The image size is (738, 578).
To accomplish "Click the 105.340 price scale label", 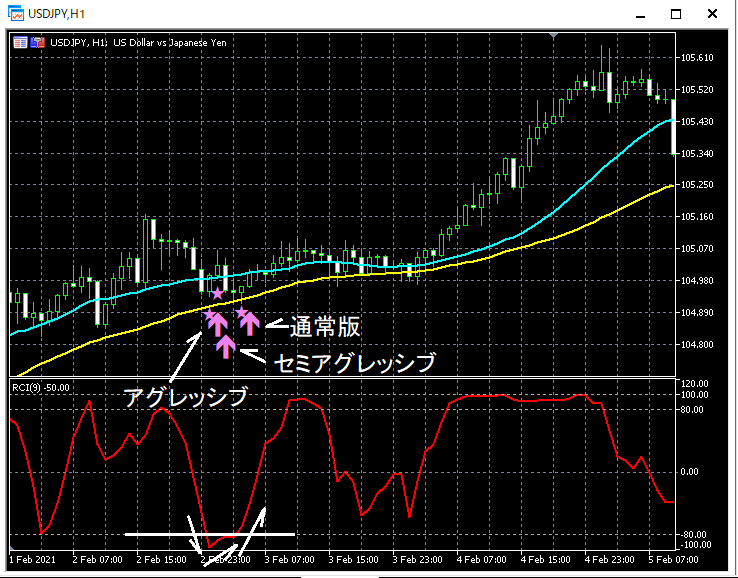I will [698, 153].
